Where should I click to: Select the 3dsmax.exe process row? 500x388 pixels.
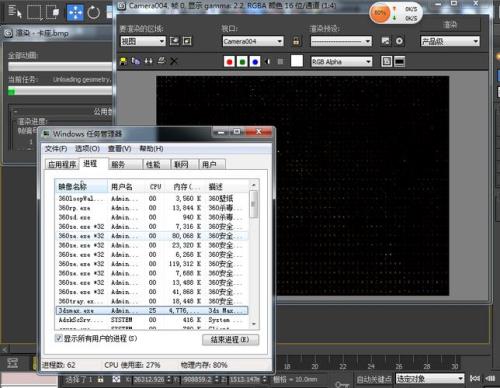click(x=152, y=311)
